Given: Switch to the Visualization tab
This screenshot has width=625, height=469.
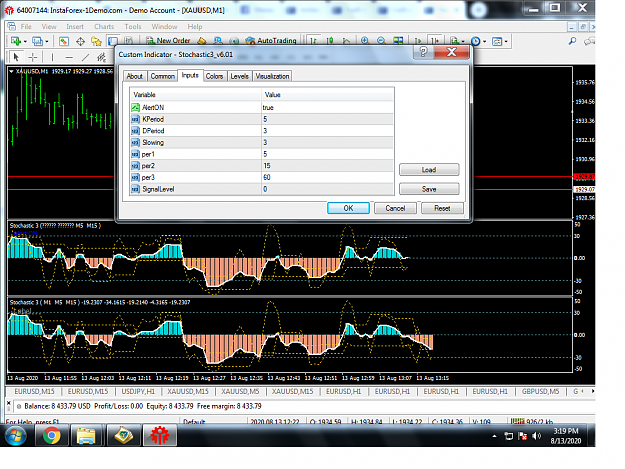Looking at the screenshot, I should [272, 76].
